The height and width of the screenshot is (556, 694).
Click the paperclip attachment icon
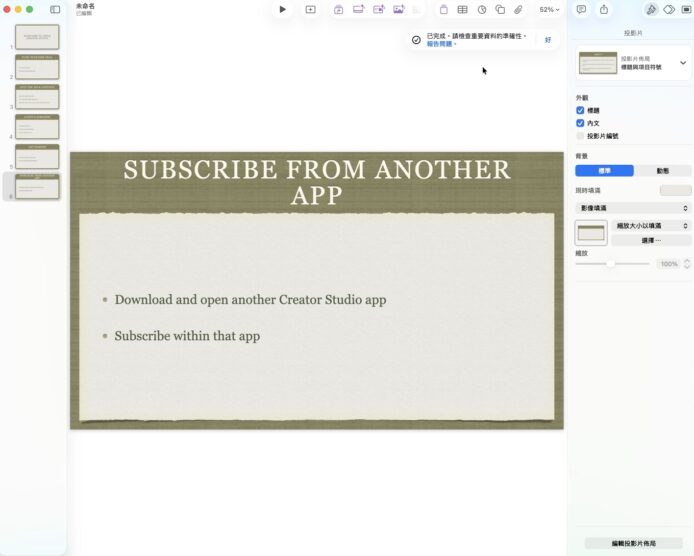click(x=518, y=9)
